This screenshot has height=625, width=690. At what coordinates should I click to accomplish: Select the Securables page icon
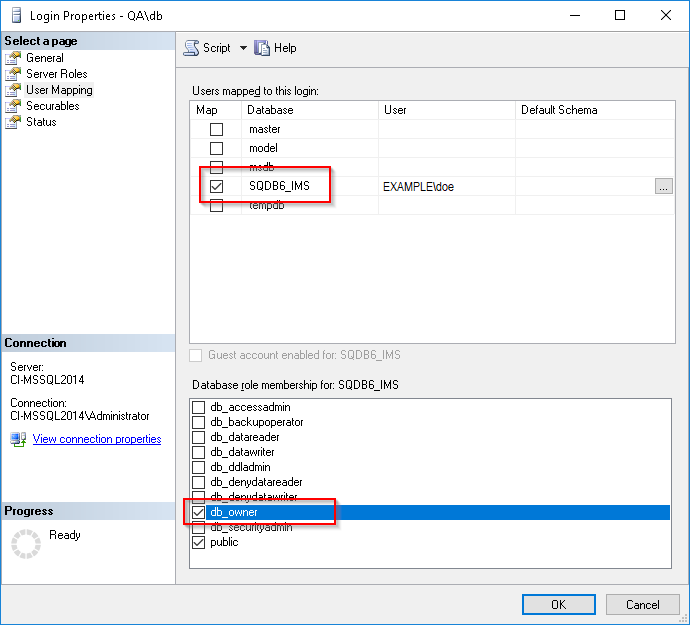click(13, 106)
